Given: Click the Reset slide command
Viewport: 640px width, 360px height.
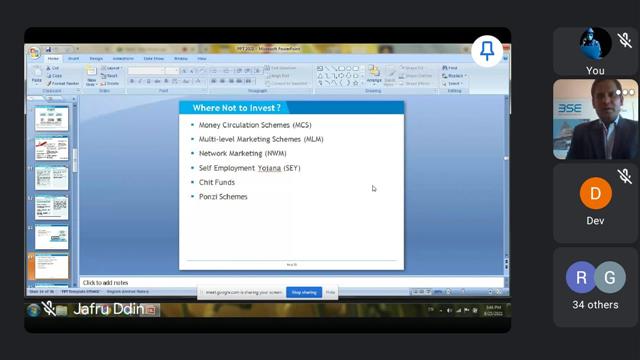Looking at the screenshot, I should coord(109,76).
